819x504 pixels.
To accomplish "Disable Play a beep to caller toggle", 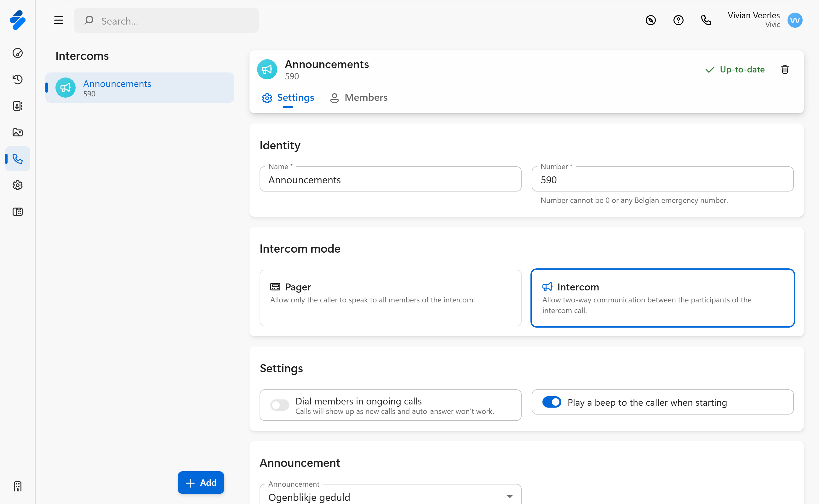I will pos(551,402).
